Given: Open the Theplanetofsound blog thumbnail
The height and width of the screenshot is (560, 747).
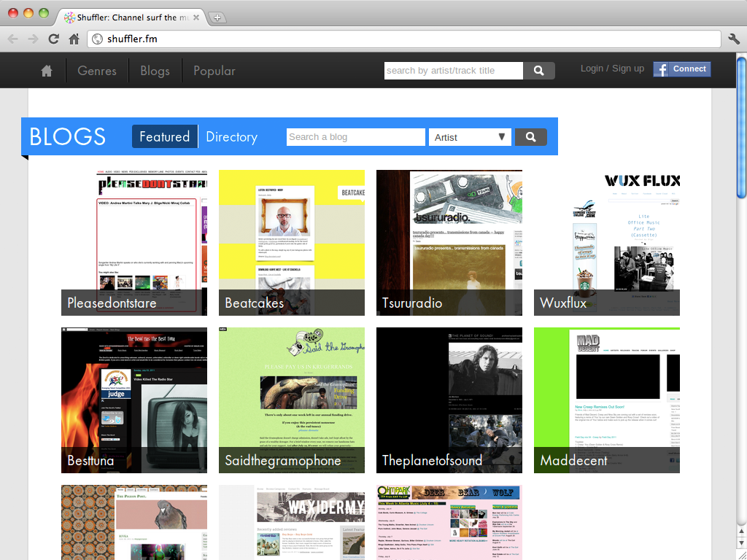Looking at the screenshot, I should point(449,400).
